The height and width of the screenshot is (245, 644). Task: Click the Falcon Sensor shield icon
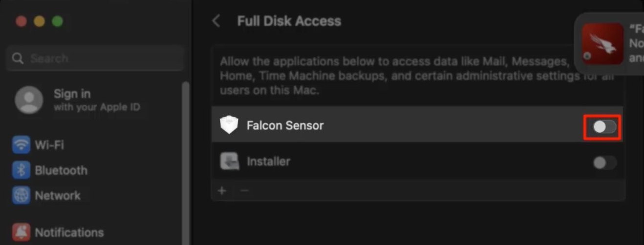coord(229,125)
